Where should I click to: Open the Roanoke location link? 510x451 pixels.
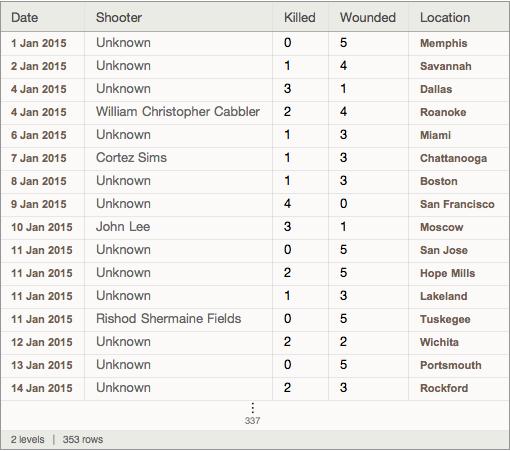443,112
